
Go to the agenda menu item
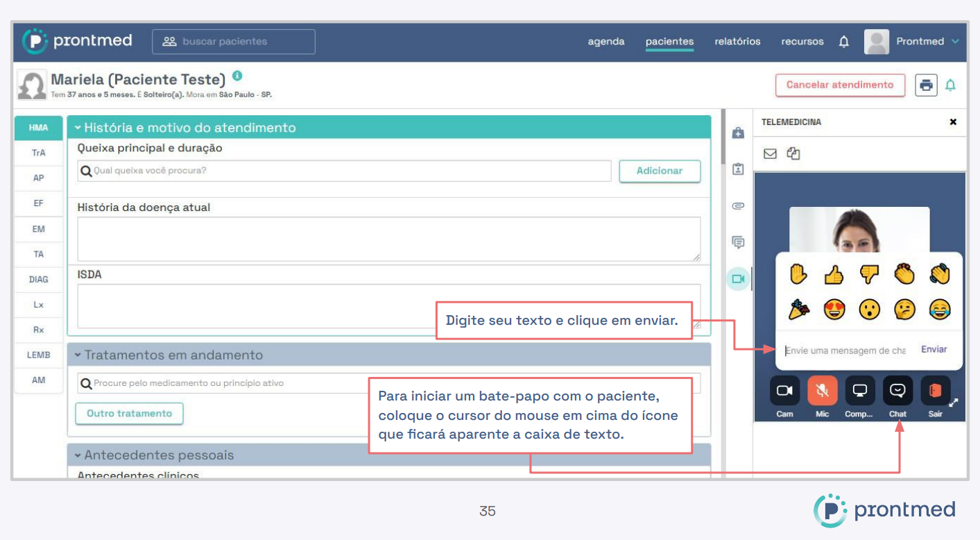(x=605, y=42)
